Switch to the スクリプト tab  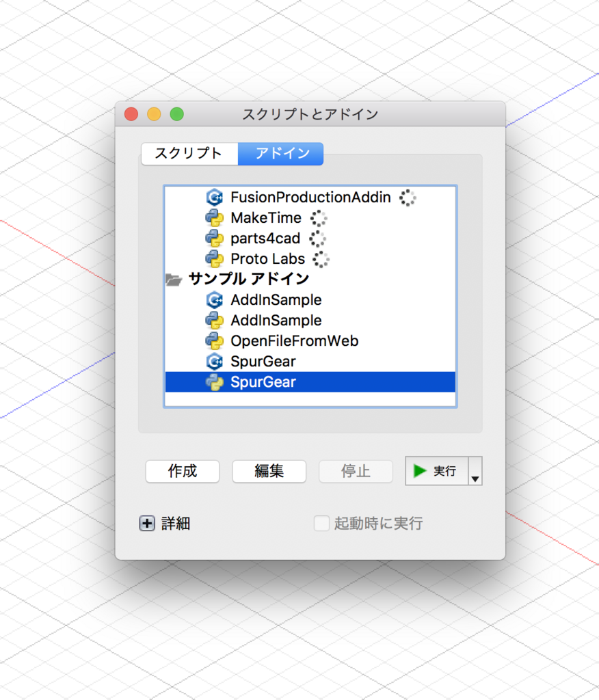pyautogui.click(x=189, y=154)
